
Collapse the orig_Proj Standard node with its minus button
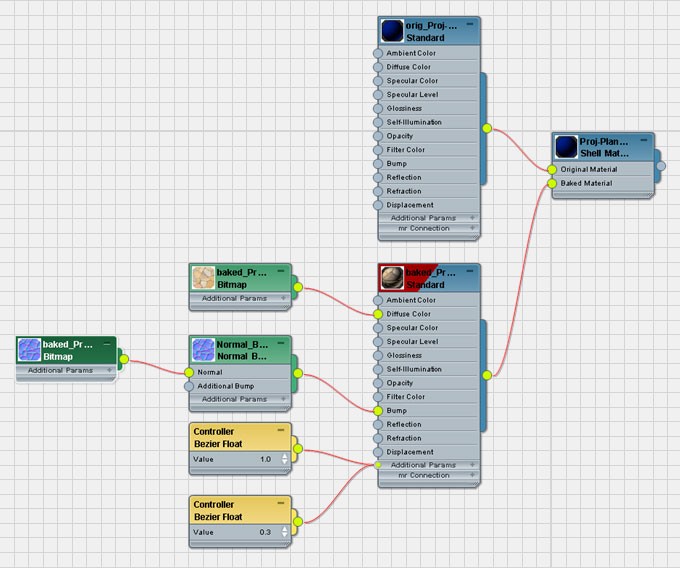470,24
